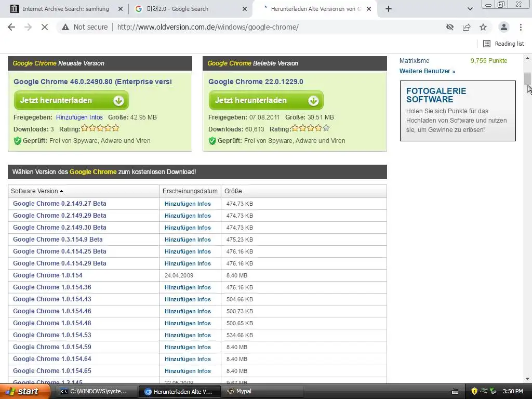The height and width of the screenshot is (399, 532).
Task: Sort by the Erscheinungsdatum column header
Action: [x=190, y=191]
